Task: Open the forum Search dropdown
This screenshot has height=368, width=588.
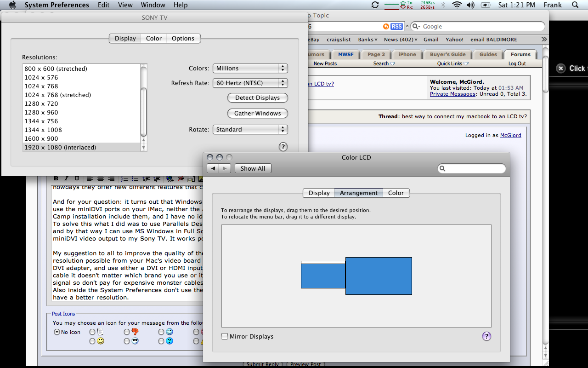Action: (384, 63)
